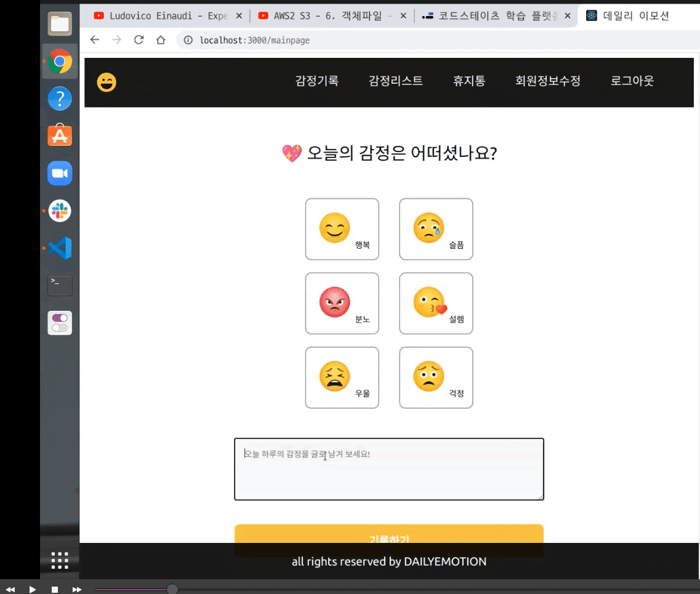Image resolution: width=700 pixels, height=594 pixels.
Task: Open Zoom from the dock
Action: pos(60,173)
